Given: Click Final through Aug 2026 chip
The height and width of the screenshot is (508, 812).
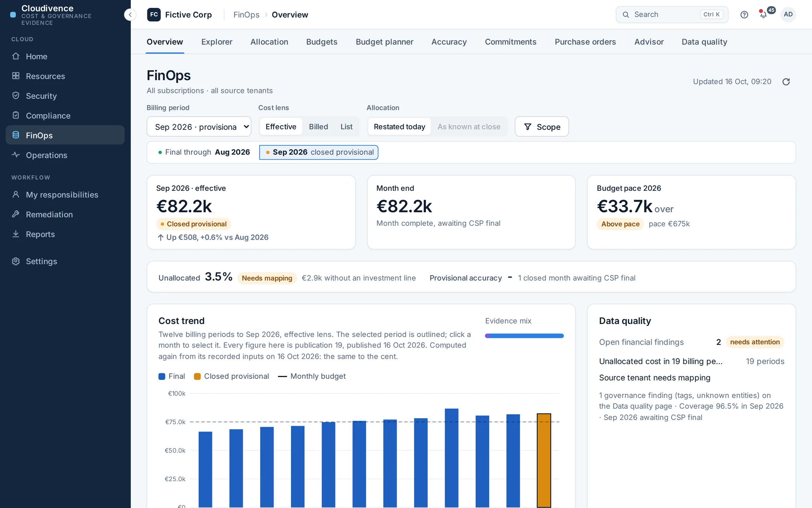Looking at the screenshot, I should (204, 152).
